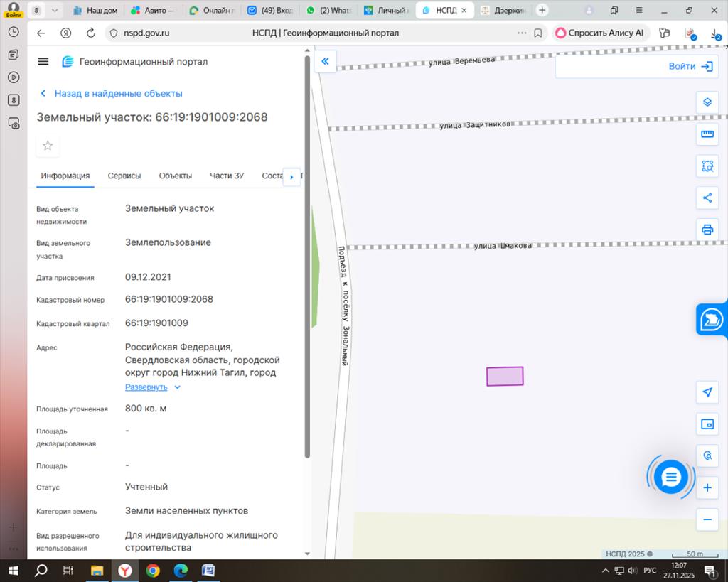Zoom out on the map
This screenshot has width=728, height=582.
[707, 519]
